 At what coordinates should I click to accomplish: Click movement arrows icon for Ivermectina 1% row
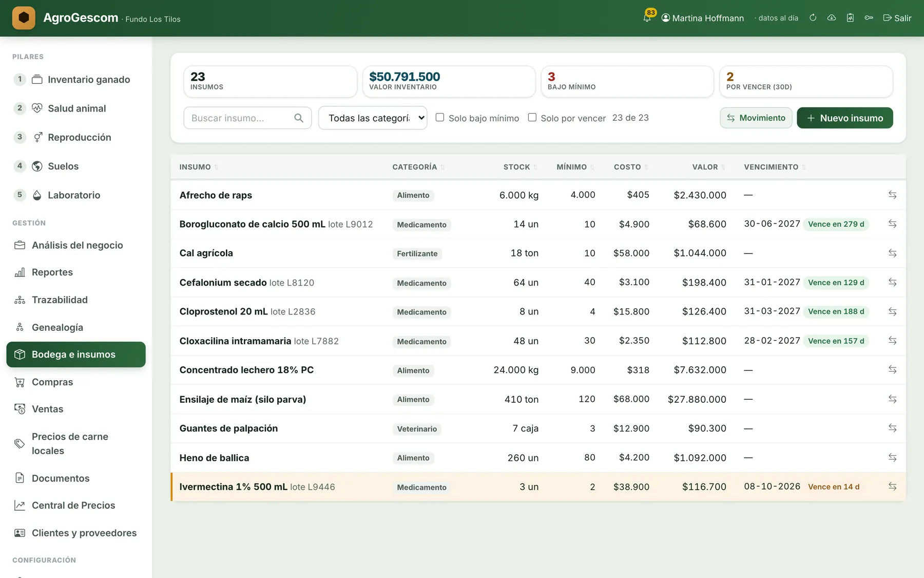coord(893,487)
